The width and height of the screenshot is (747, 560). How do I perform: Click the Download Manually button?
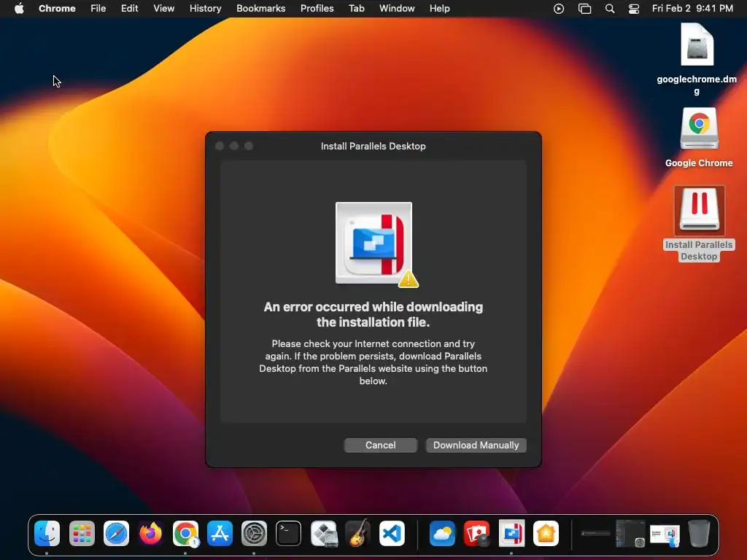[476, 446]
